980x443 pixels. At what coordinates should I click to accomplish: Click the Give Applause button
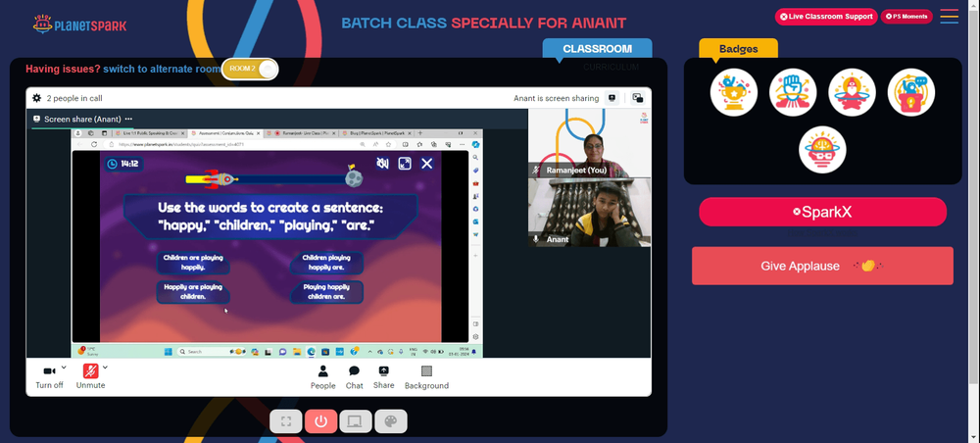pyautogui.click(x=822, y=266)
